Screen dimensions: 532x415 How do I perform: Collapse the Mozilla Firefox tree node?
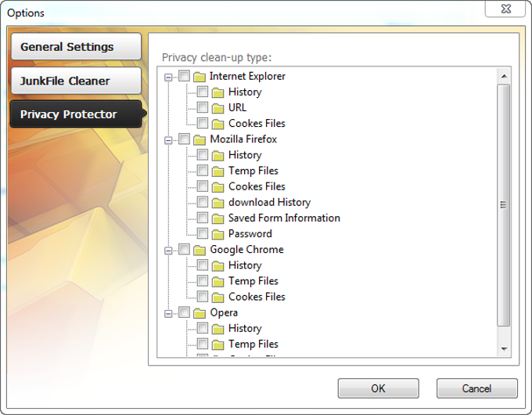(168, 140)
